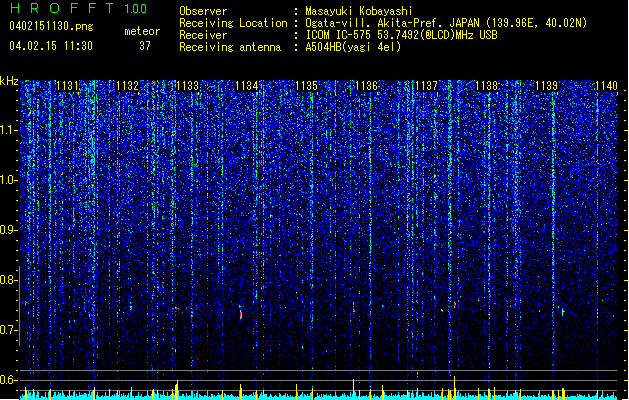629x400 pixels.
Task: Click time marker 1137
Action: [426, 86]
